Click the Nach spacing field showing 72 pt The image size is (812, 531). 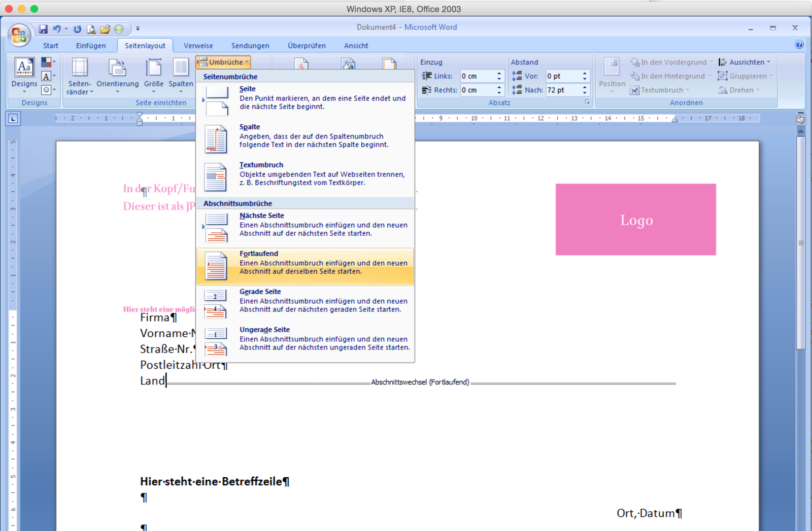[x=562, y=90]
